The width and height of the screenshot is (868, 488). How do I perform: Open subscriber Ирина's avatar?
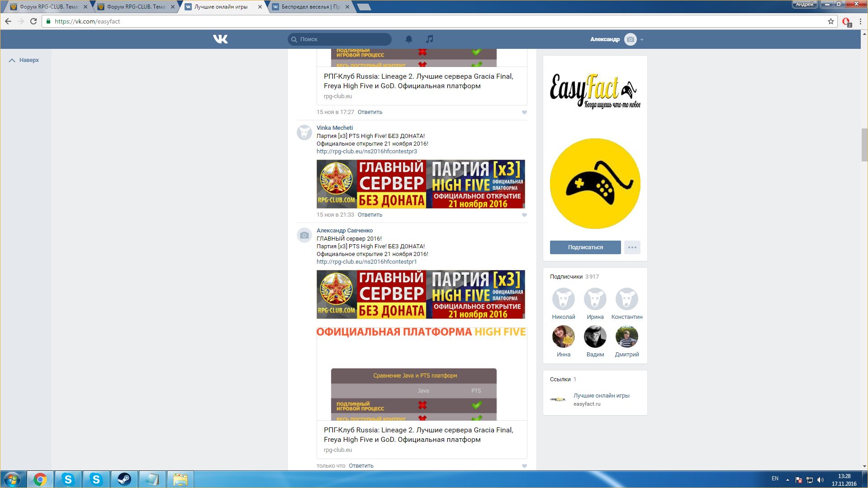pos(595,299)
